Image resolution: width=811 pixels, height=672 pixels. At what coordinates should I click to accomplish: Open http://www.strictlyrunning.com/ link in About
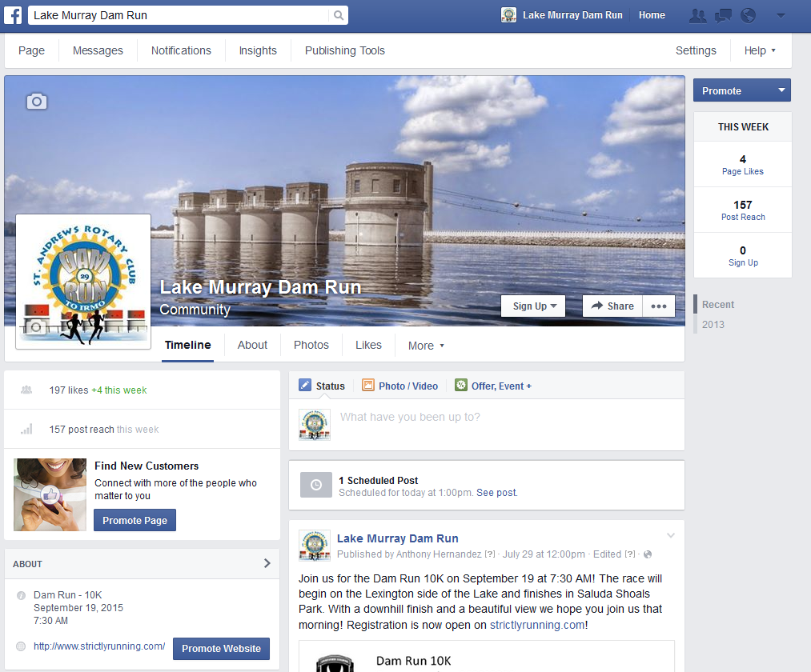pyautogui.click(x=99, y=646)
